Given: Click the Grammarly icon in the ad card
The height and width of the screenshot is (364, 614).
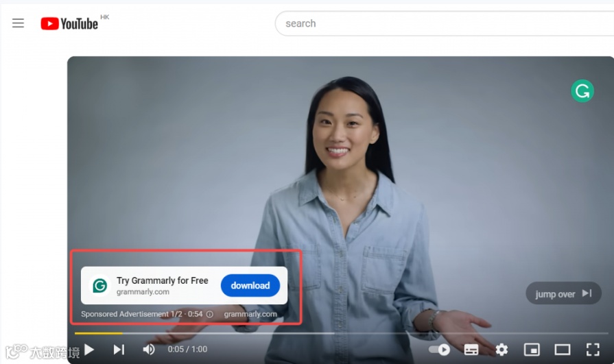Looking at the screenshot, I should point(100,285).
